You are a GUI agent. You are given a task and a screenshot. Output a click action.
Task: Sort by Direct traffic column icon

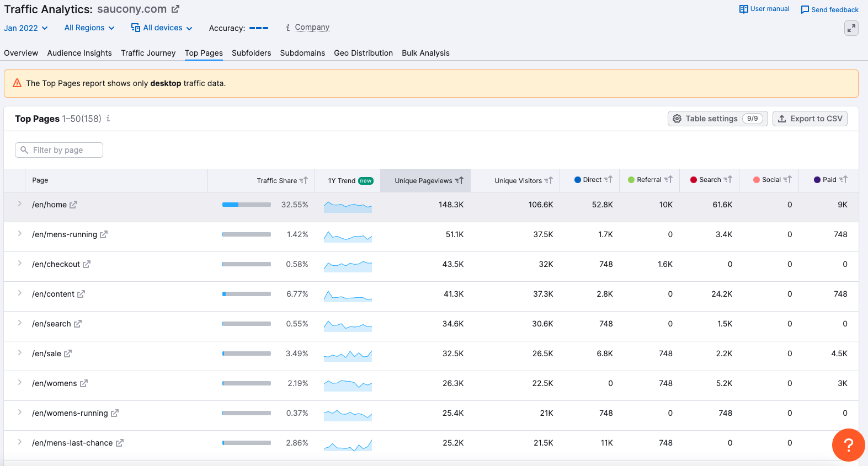click(608, 179)
